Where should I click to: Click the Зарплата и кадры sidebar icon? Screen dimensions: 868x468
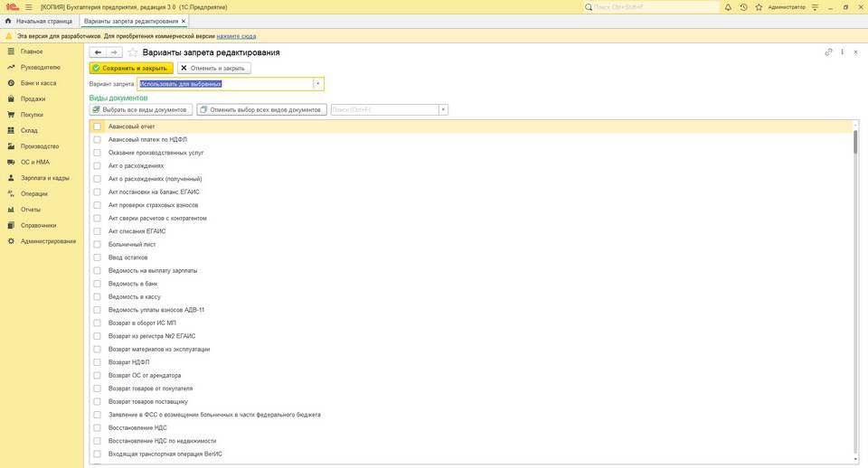[x=11, y=178]
